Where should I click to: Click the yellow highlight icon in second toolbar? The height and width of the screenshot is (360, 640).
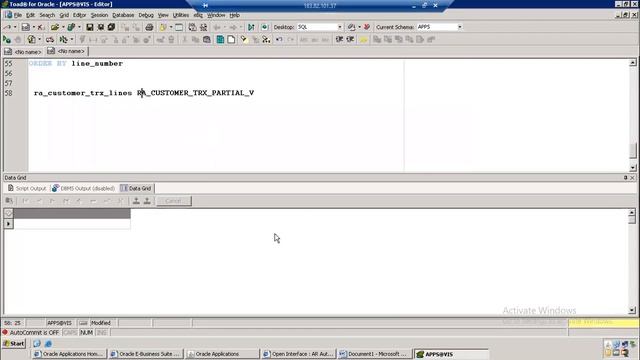363,40
